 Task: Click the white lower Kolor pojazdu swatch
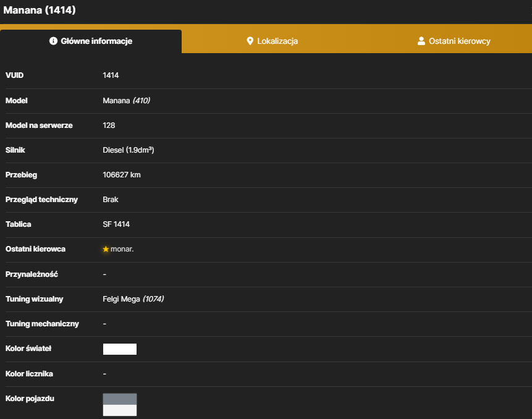120,410
